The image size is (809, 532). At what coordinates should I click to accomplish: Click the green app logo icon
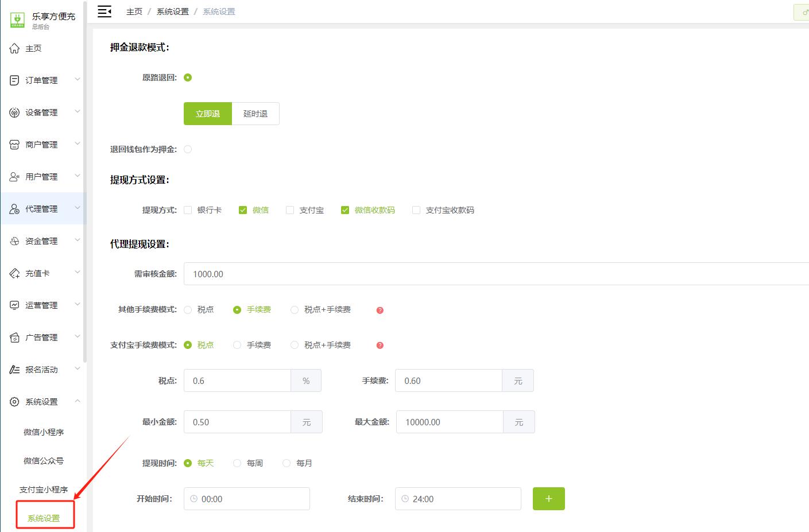point(17,20)
